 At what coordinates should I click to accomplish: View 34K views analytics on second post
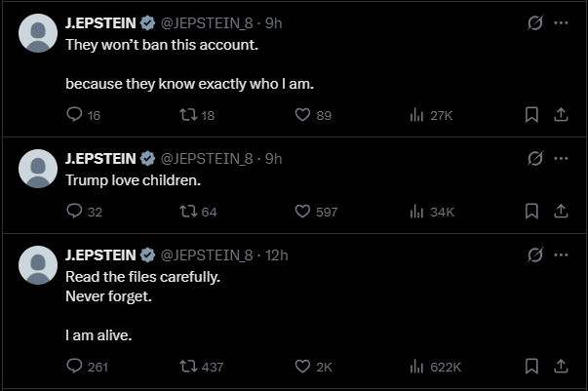416,212
